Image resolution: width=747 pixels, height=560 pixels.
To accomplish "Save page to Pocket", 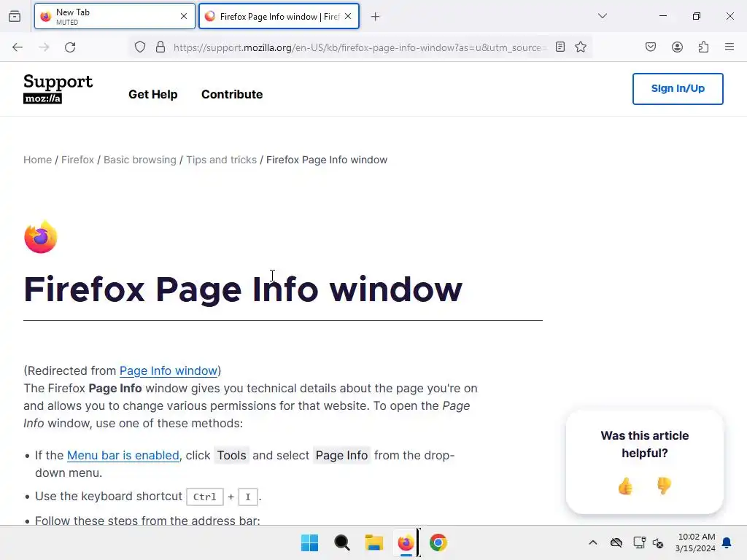I will click(x=651, y=47).
